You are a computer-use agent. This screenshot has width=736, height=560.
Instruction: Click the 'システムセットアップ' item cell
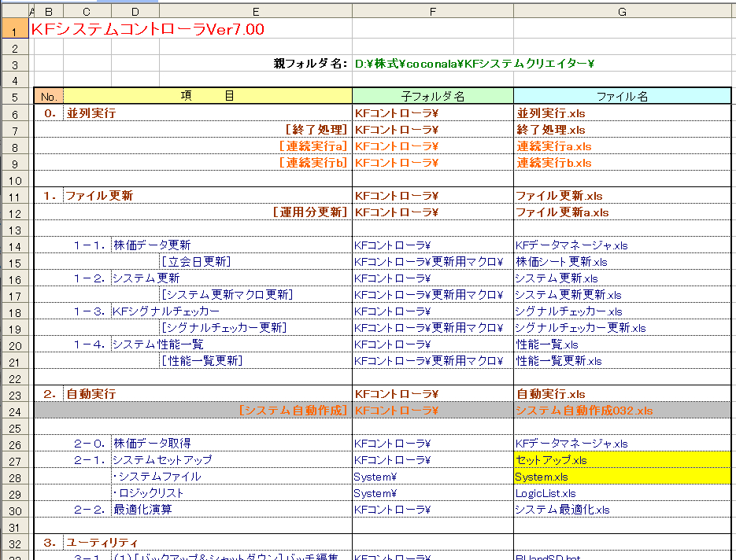162,459
